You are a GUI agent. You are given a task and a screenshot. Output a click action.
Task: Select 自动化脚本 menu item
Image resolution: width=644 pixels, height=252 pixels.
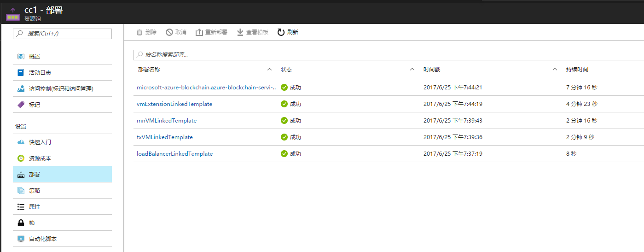click(42, 239)
